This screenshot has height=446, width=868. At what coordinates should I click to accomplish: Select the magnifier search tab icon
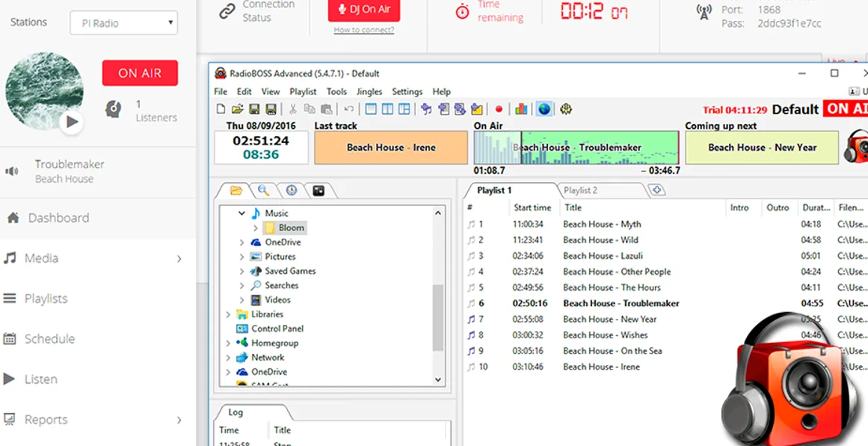pyautogui.click(x=263, y=191)
